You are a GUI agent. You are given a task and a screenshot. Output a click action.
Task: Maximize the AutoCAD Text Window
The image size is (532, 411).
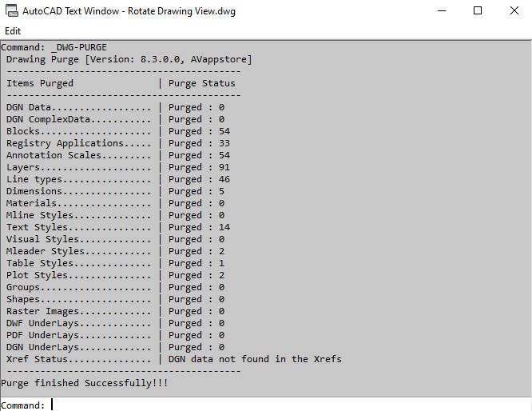(478, 10)
